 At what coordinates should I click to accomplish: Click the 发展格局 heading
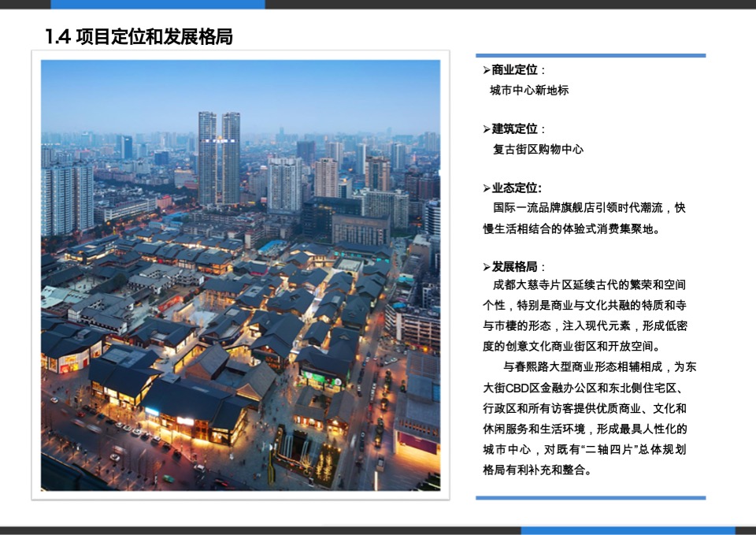pos(516,266)
